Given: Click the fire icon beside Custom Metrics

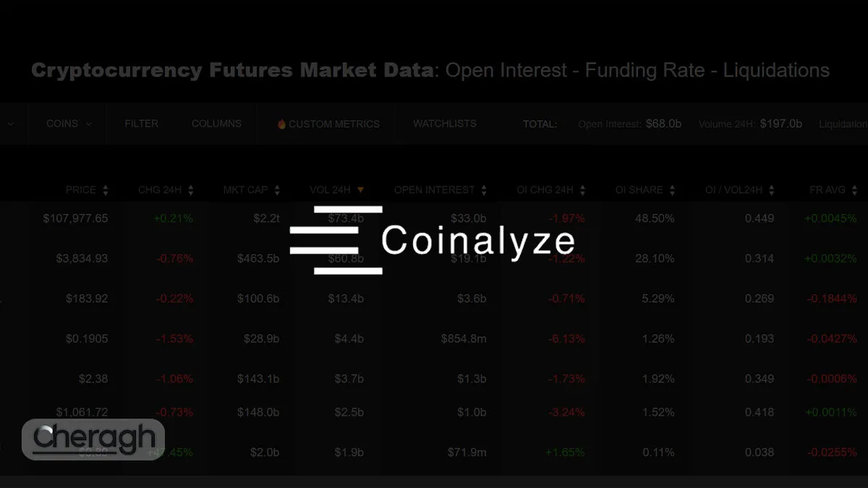Looking at the screenshot, I should coord(281,124).
